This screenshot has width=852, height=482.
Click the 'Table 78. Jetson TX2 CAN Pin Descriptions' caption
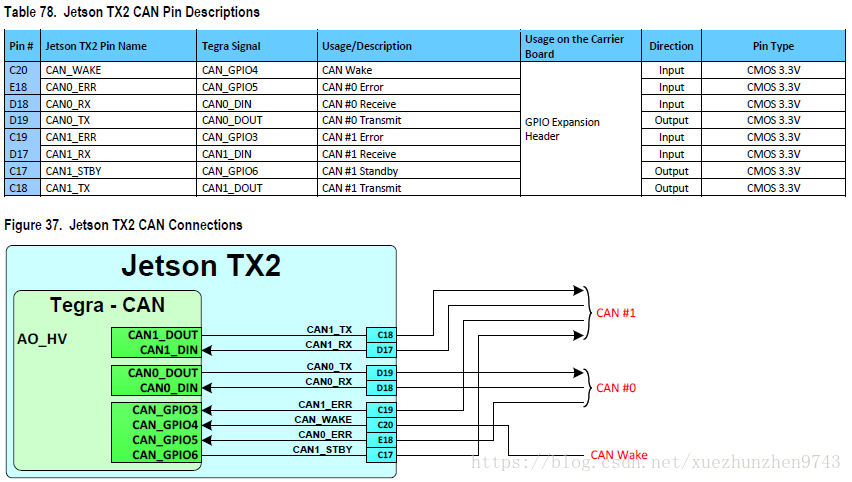(x=132, y=12)
